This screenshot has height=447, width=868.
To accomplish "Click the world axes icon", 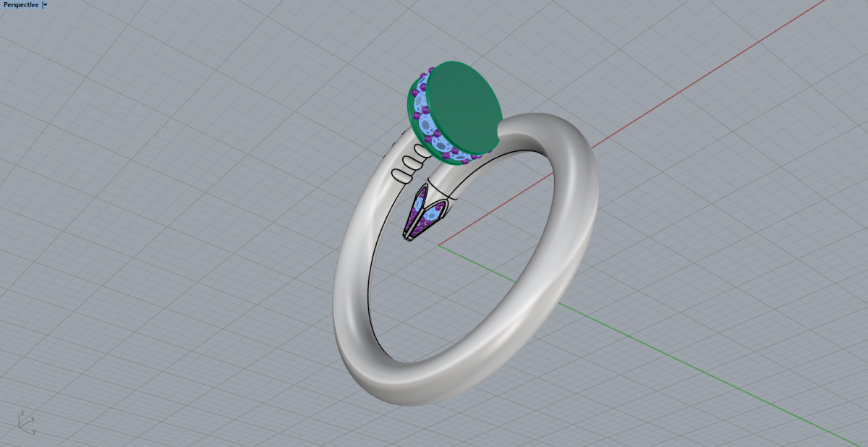I will pos(26,422).
